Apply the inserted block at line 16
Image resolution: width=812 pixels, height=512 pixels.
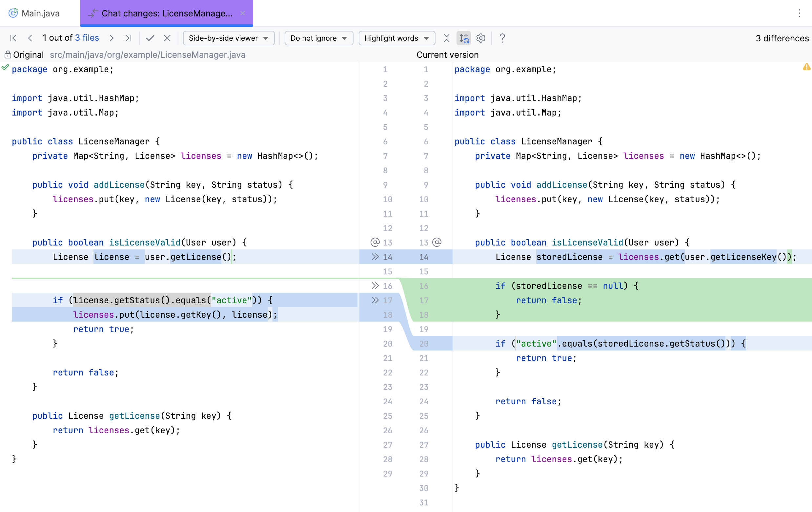coord(375,286)
